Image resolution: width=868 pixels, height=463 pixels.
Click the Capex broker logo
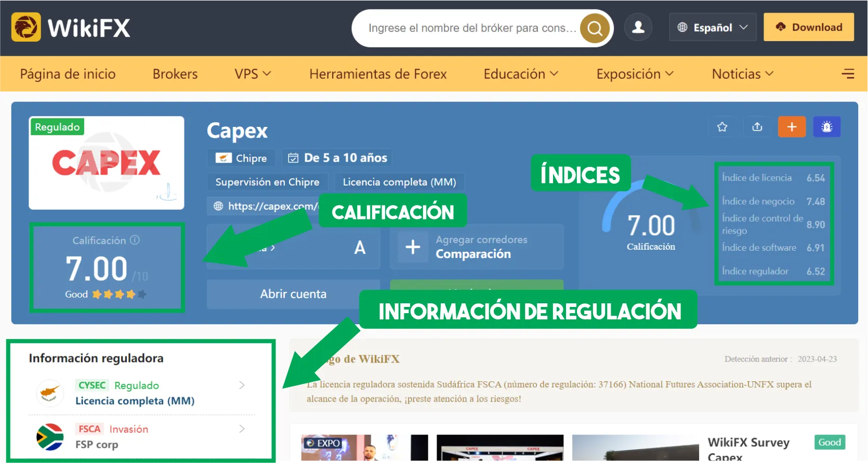107,163
